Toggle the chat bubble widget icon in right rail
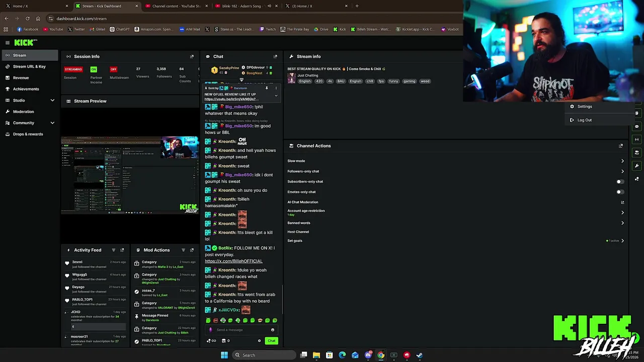The height and width of the screenshot is (362, 644). [637, 127]
